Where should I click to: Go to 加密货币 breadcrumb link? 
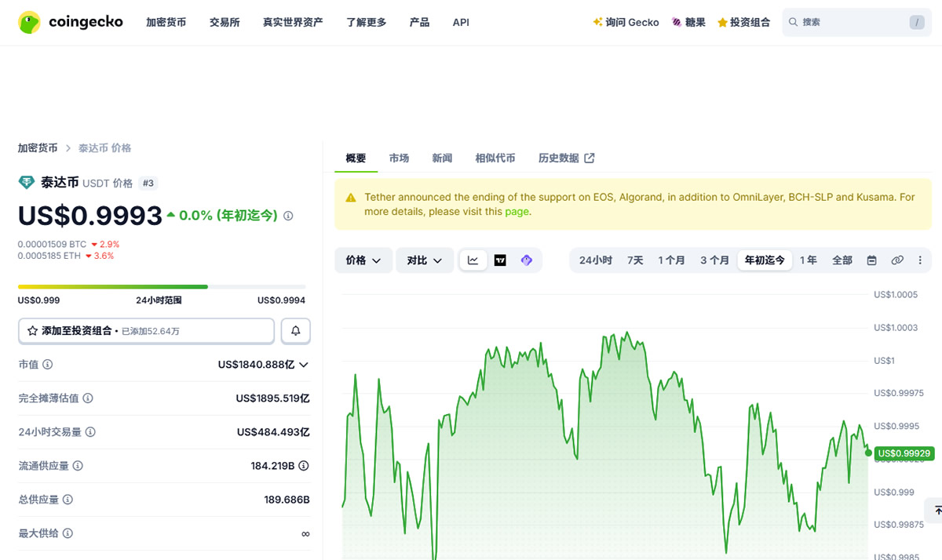tap(38, 147)
